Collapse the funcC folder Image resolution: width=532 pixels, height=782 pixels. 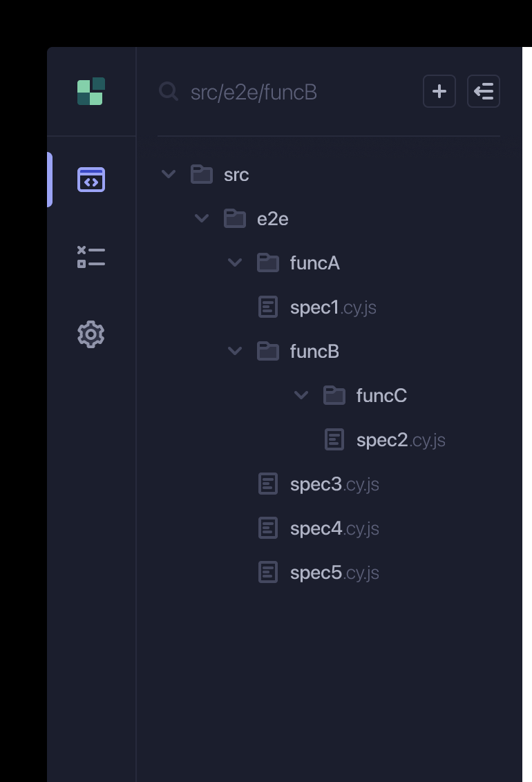(x=301, y=395)
